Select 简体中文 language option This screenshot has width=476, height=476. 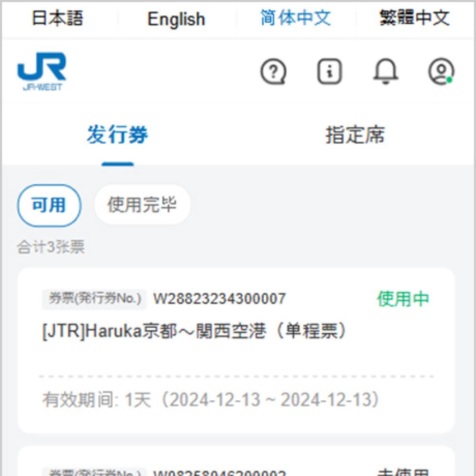click(295, 19)
